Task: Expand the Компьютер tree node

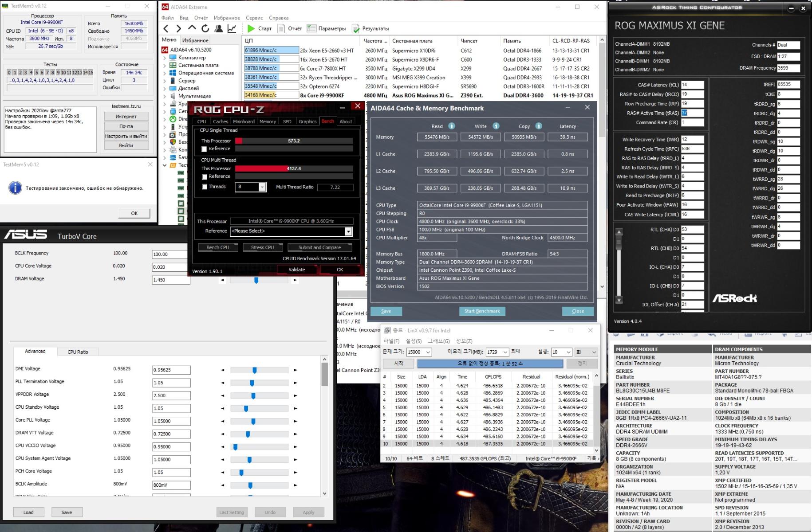Action: coord(165,58)
